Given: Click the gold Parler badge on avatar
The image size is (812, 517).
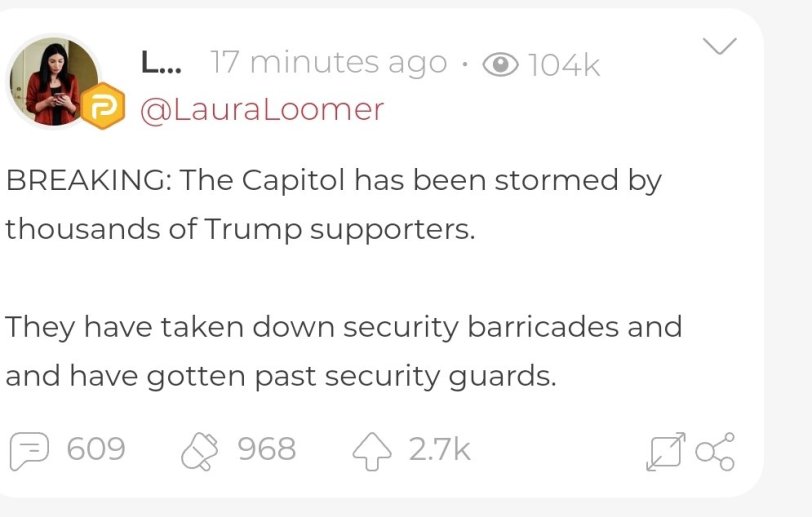Looking at the screenshot, I should (x=101, y=108).
